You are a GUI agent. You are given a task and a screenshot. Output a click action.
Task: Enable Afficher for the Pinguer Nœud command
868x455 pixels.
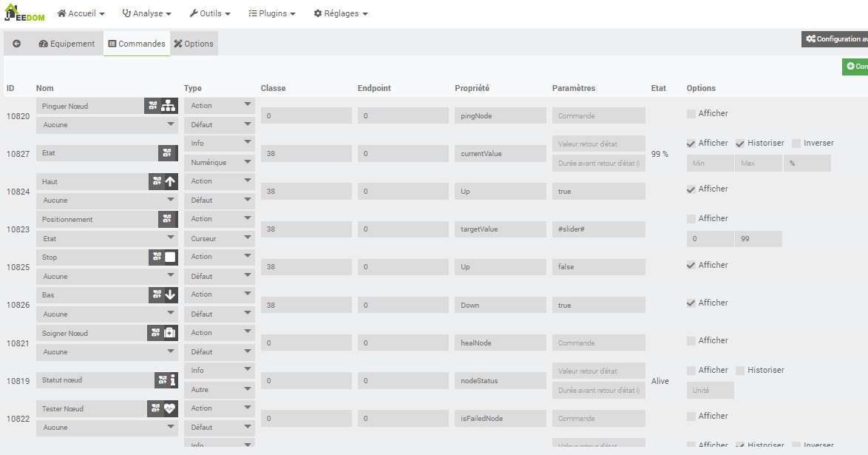click(x=691, y=114)
